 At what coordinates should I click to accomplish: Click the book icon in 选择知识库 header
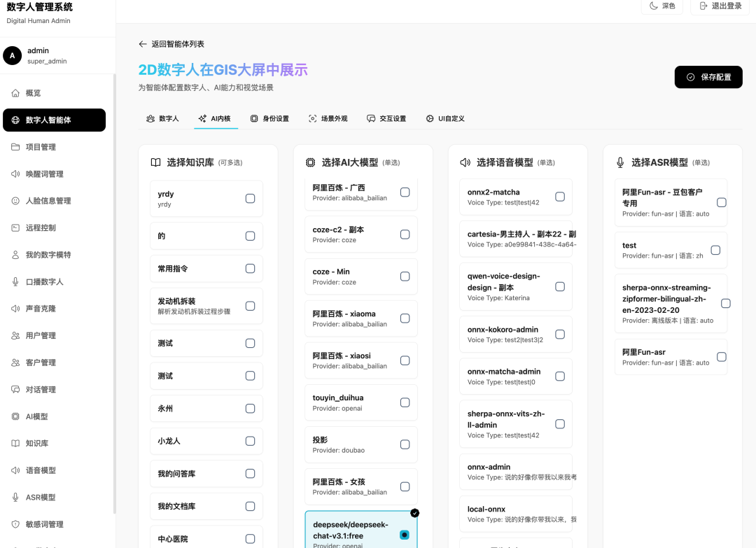click(155, 162)
